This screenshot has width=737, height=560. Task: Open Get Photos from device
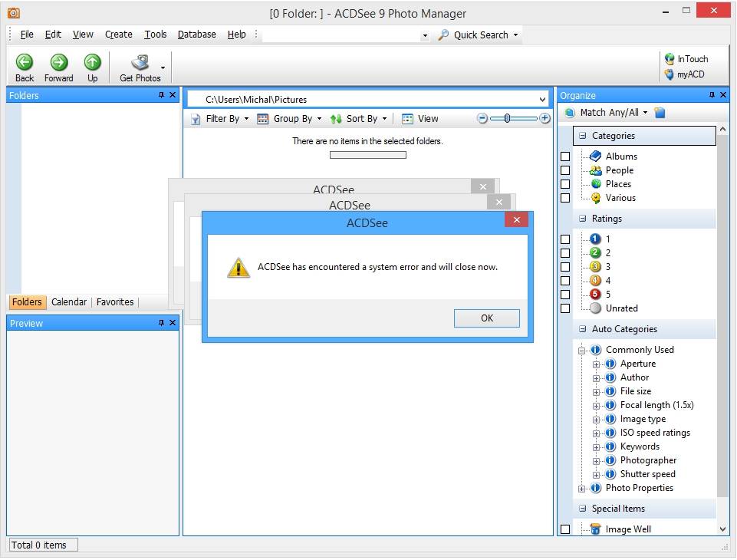pos(140,68)
